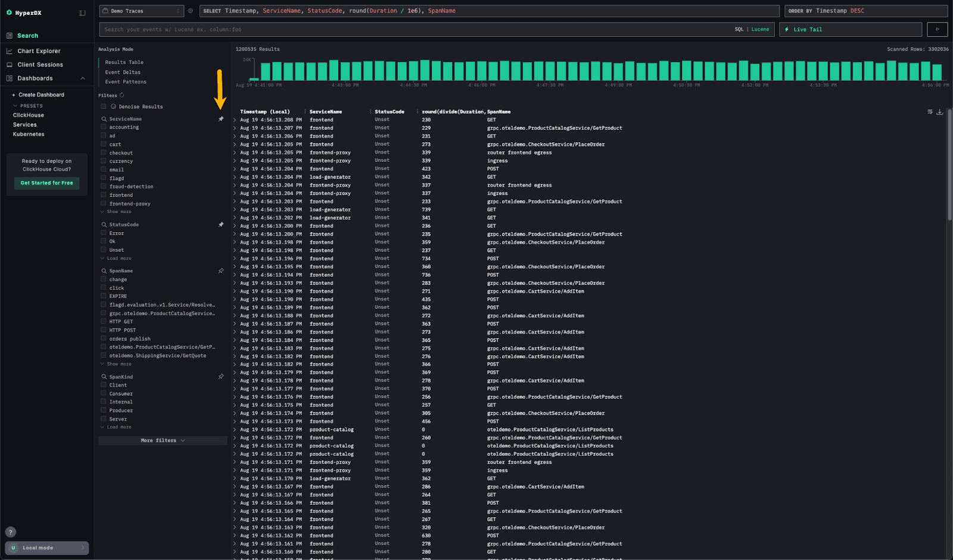Click the refresh icon beside Filters
The height and width of the screenshot is (560, 953).
122,95
